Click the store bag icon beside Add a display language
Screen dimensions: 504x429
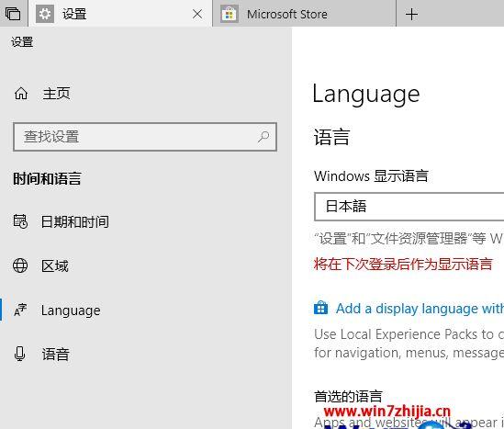pos(320,308)
